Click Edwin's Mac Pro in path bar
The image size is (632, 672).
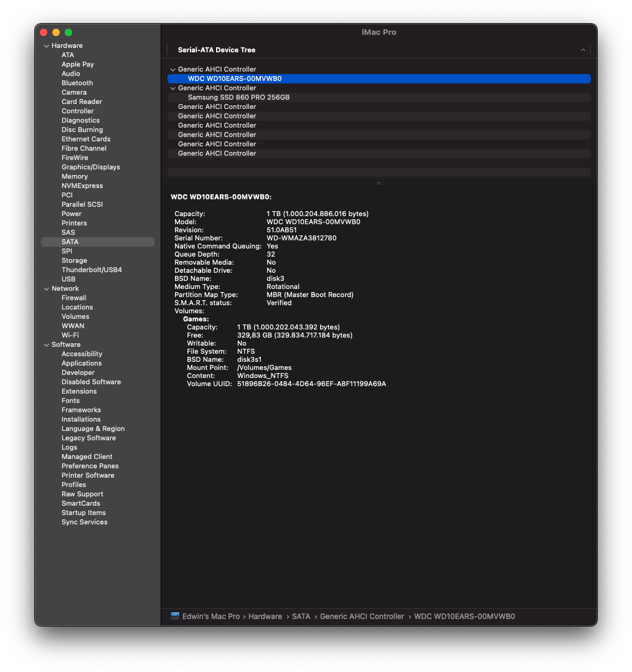coord(211,616)
